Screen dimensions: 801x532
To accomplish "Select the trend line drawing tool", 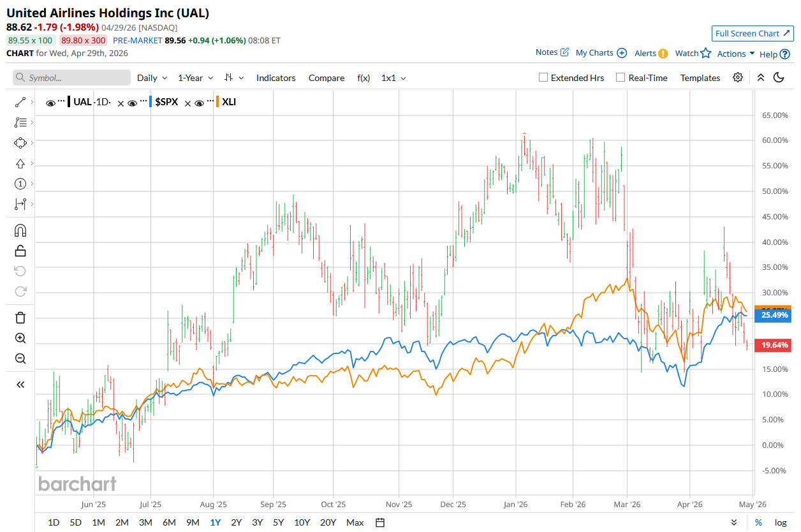I will click(x=20, y=102).
